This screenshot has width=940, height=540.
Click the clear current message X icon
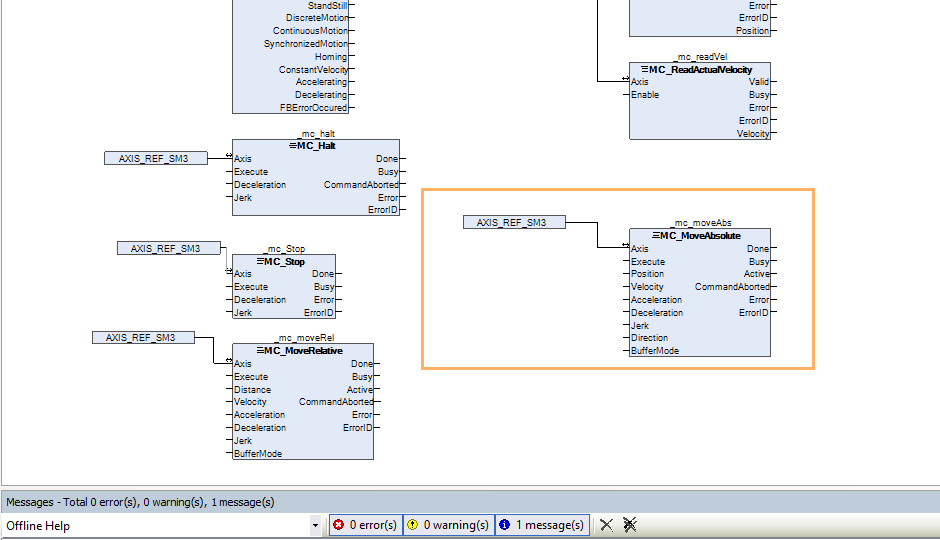(606, 525)
